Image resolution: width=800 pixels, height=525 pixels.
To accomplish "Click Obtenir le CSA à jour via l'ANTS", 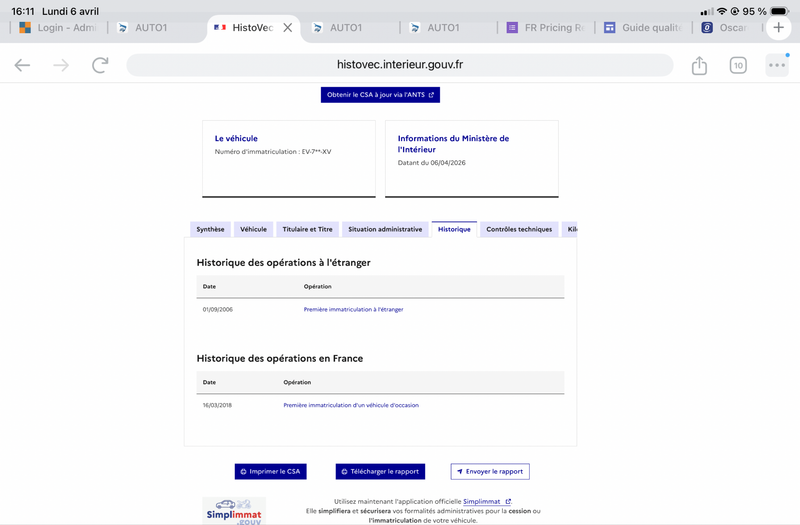I will [x=380, y=95].
